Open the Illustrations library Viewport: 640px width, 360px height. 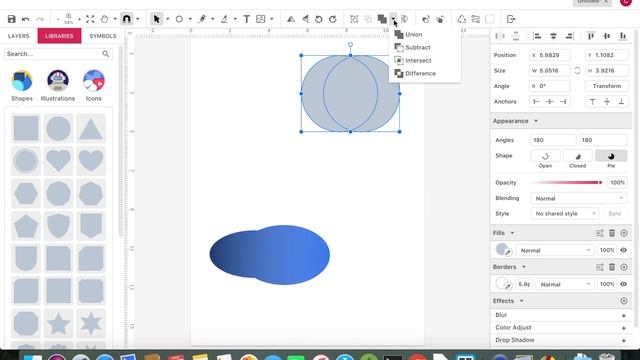[58, 86]
